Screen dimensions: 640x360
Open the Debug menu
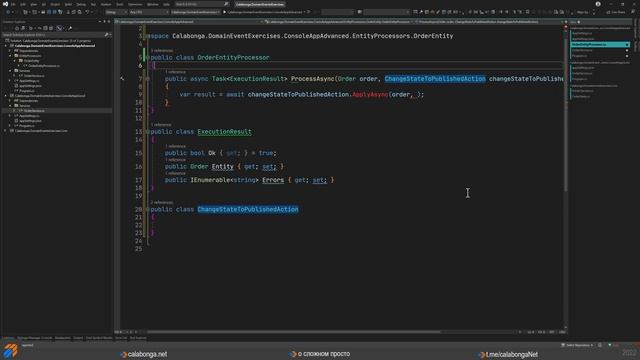(x=81, y=4)
